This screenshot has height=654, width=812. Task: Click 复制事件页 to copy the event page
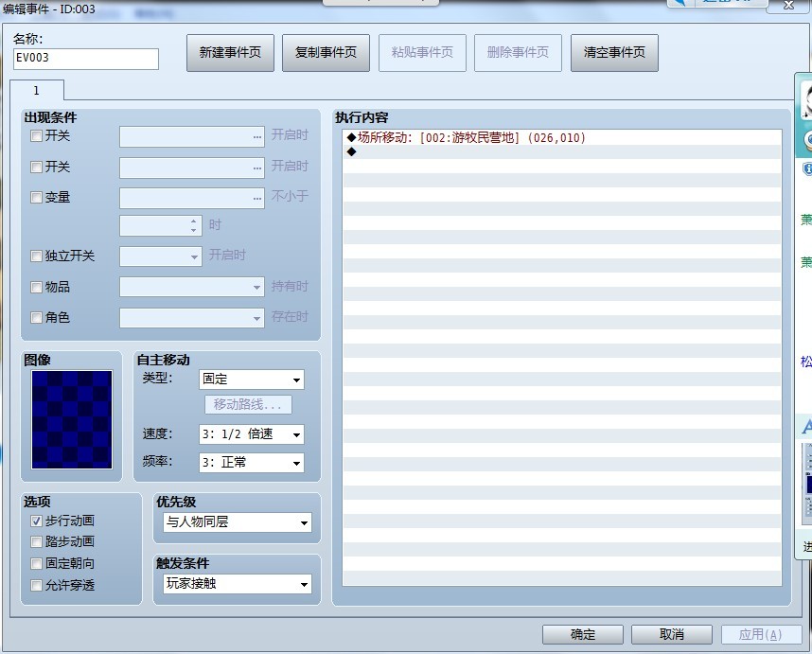(x=325, y=52)
